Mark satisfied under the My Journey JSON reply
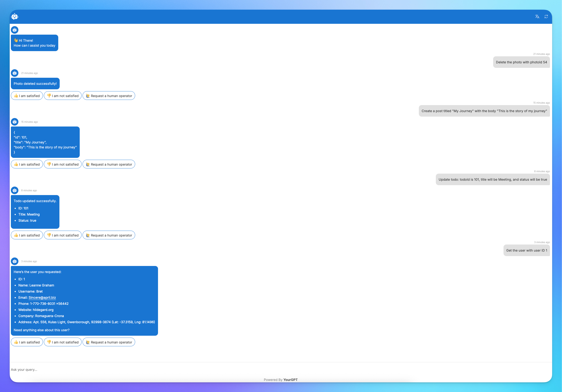This screenshot has height=392, width=562. click(27, 164)
